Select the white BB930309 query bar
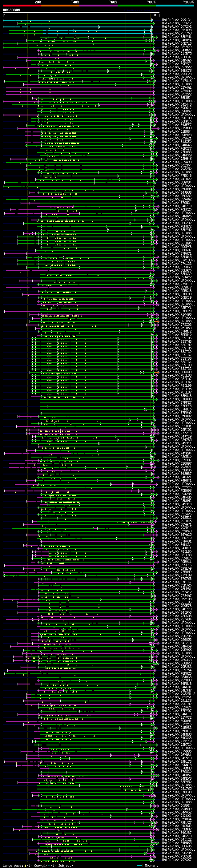 81,13
